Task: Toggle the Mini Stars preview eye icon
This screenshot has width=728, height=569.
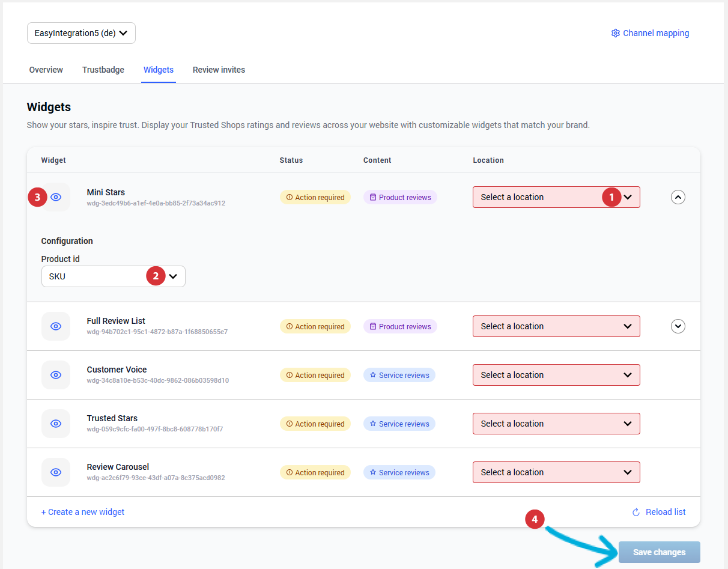Action: tap(56, 197)
